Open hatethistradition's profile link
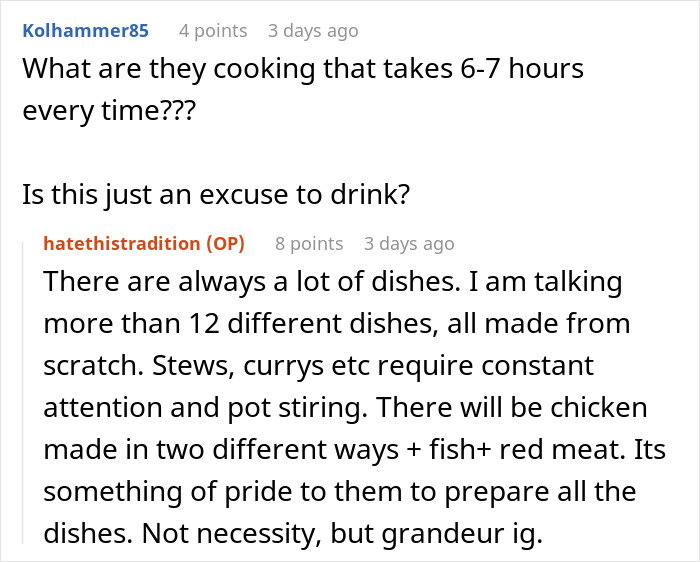Viewport: 700px width, 562px height. pos(123,243)
